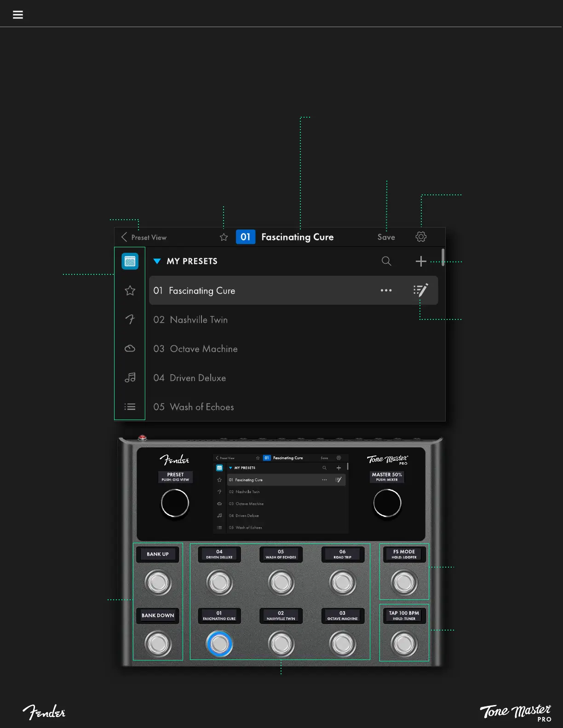Tap search icon on device mini screen
563x728 pixels.
(324, 468)
